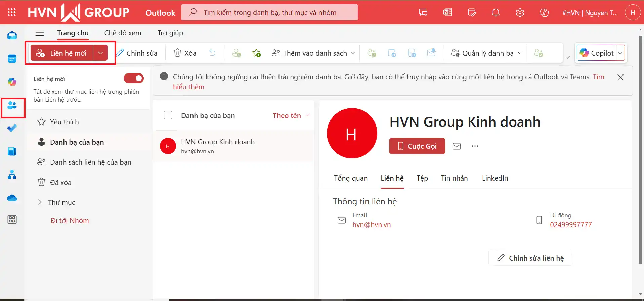Viewport: 644px width, 301px height.
Task: Click add to favorites star icon
Action: click(257, 53)
